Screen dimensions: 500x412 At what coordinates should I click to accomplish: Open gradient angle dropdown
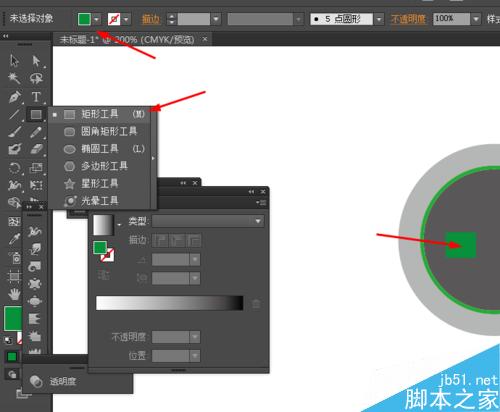195,260
